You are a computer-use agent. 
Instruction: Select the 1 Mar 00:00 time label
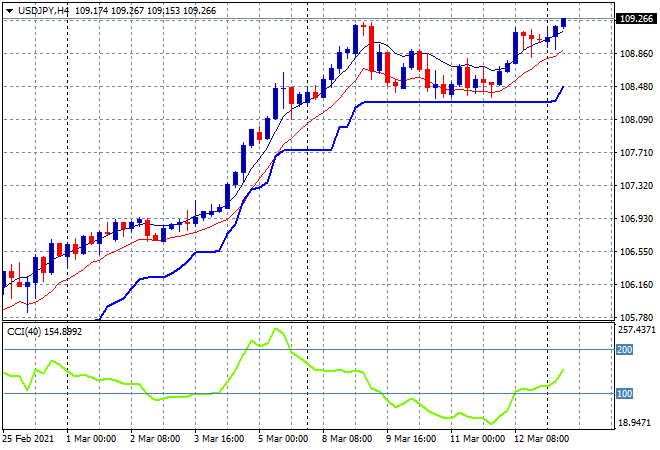coord(91,438)
